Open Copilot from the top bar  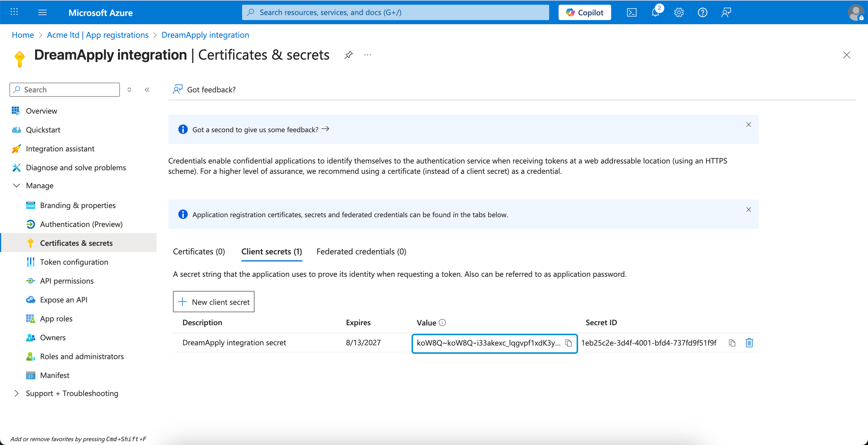click(585, 12)
